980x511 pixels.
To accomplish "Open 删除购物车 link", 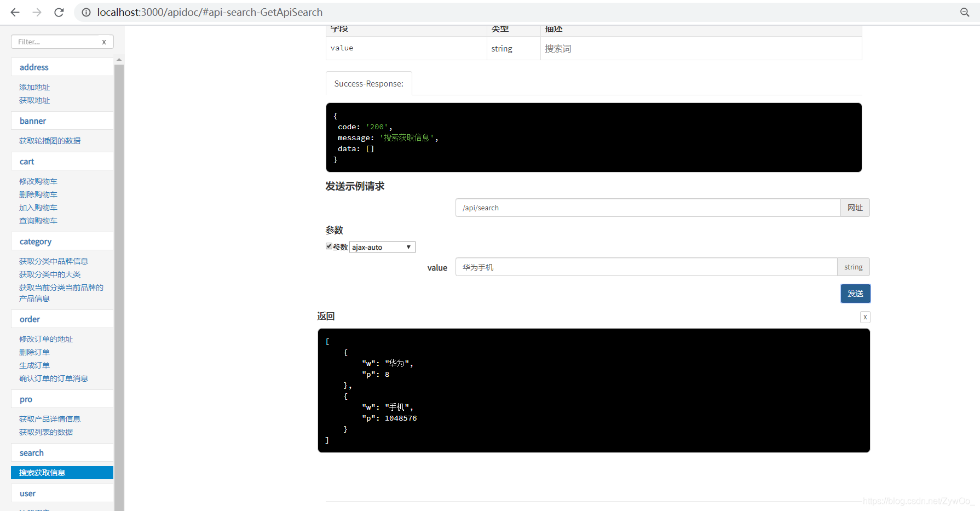I will 38,194.
